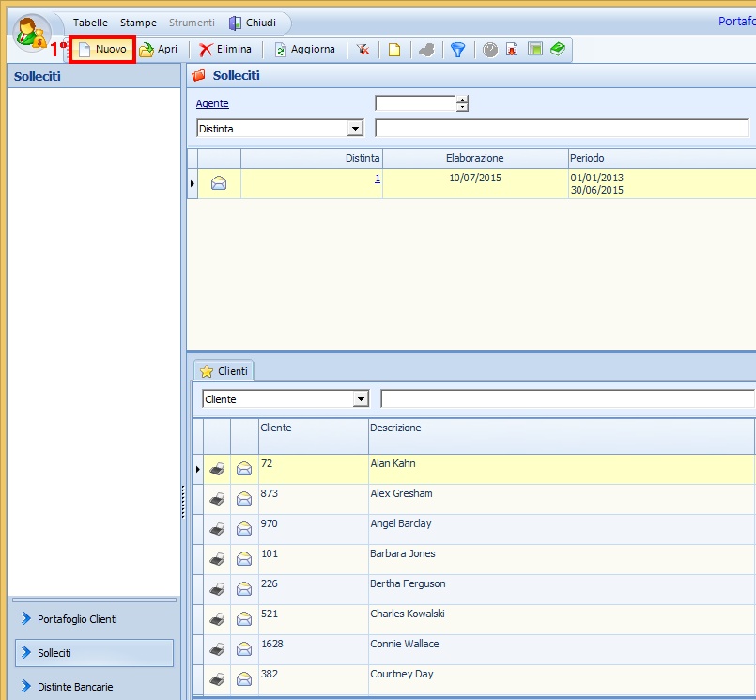Open the Tabelle menu
The width and height of the screenshot is (756, 700).
pyautogui.click(x=90, y=23)
